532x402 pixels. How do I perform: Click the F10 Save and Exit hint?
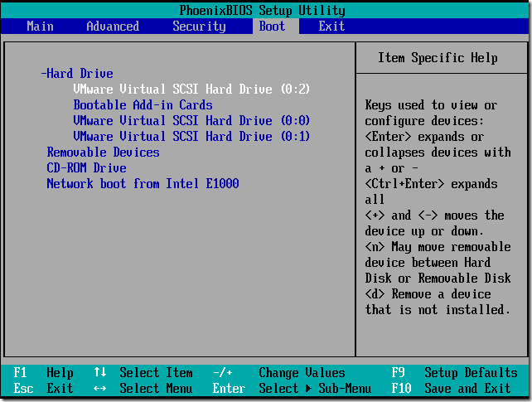pos(451,388)
